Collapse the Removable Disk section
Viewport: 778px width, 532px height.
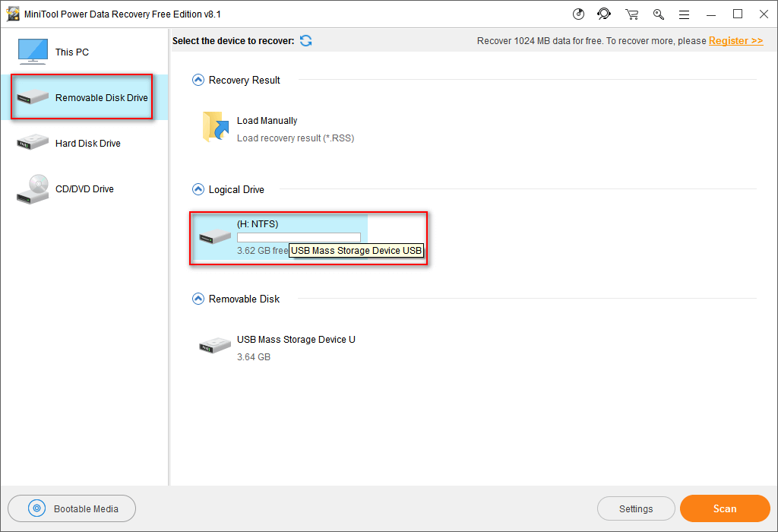click(x=198, y=299)
